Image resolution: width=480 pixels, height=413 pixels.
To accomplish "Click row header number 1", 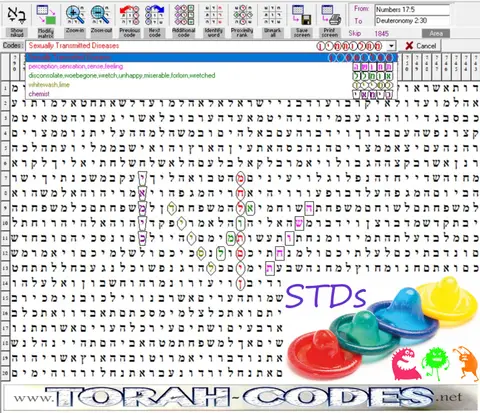I will click(x=5, y=88).
